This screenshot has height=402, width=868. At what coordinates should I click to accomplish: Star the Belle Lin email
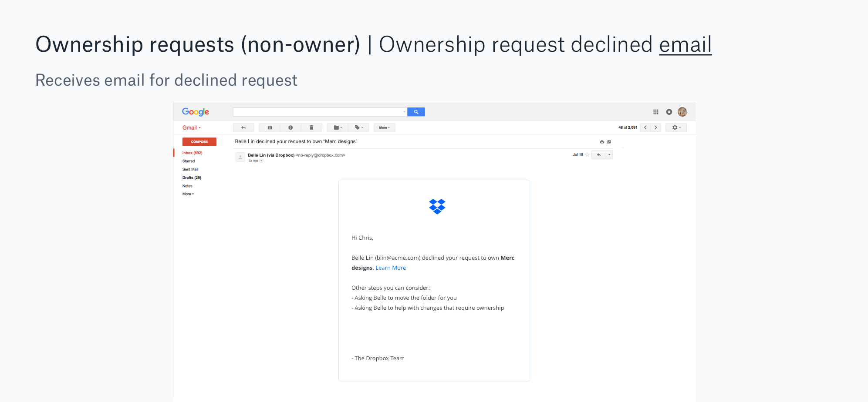coord(587,154)
